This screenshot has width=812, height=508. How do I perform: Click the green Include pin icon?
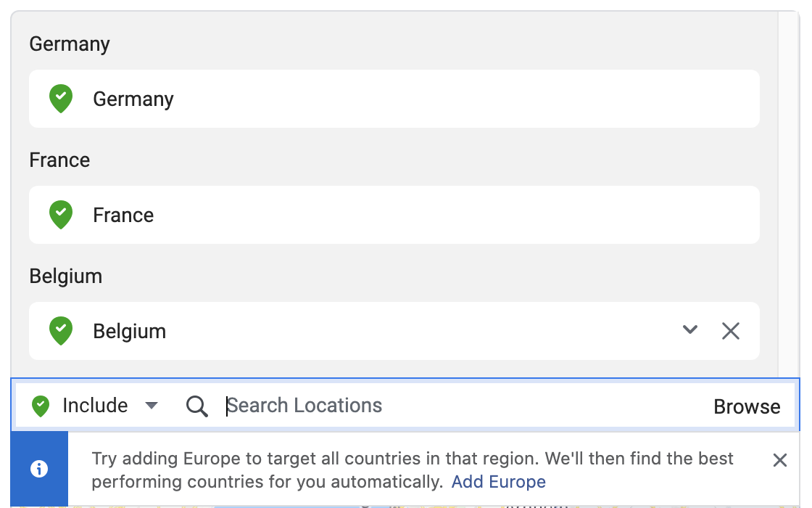(41, 406)
